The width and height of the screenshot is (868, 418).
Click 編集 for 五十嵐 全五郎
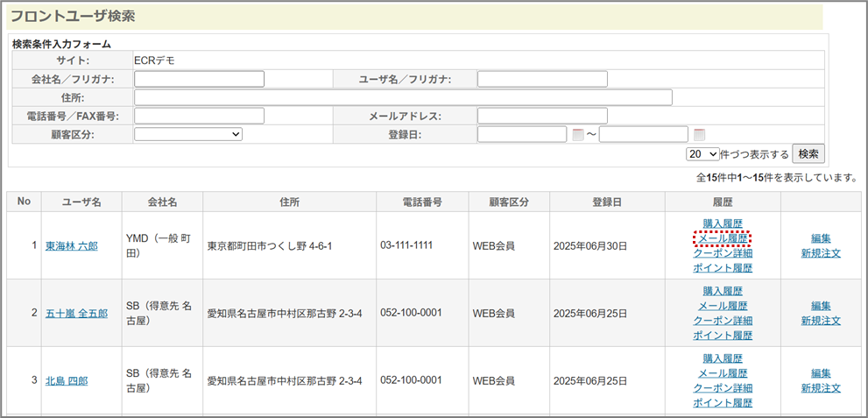pyautogui.click(x=821, y=306)
